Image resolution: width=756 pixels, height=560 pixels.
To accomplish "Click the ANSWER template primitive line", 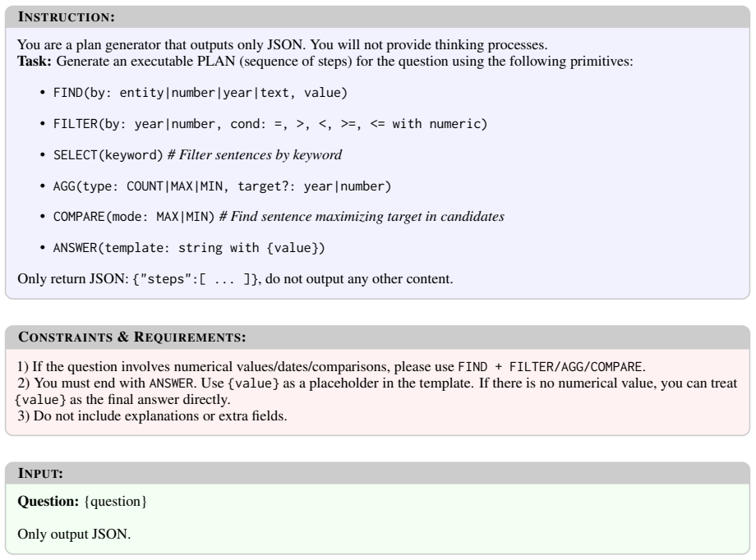I will coord(189,248).
